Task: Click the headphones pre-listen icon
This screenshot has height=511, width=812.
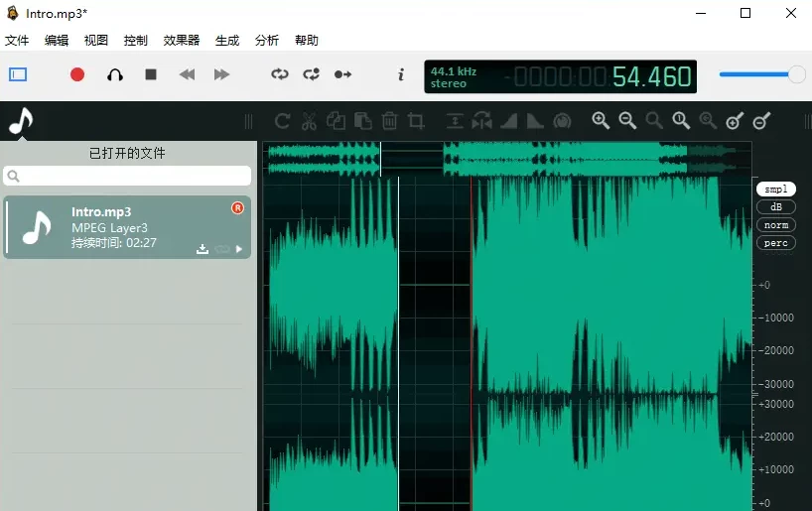Action: click(x=115, y=74)
